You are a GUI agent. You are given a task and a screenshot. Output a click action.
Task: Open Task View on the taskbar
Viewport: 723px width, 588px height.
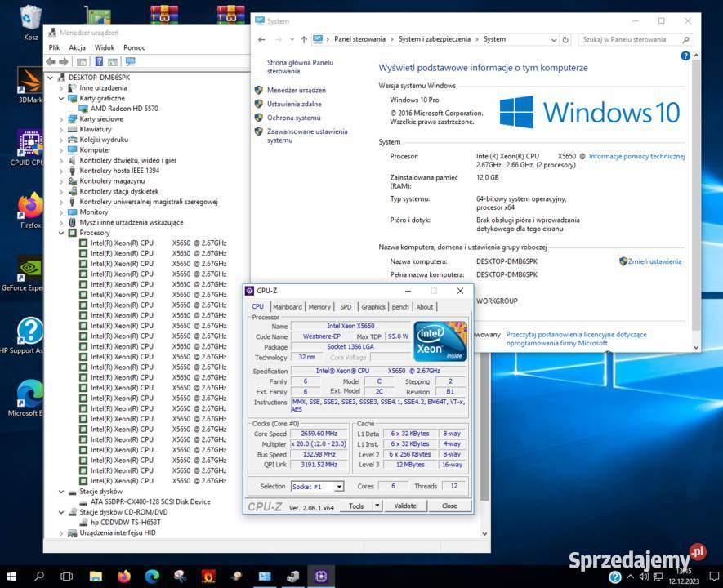pos(67,576)
